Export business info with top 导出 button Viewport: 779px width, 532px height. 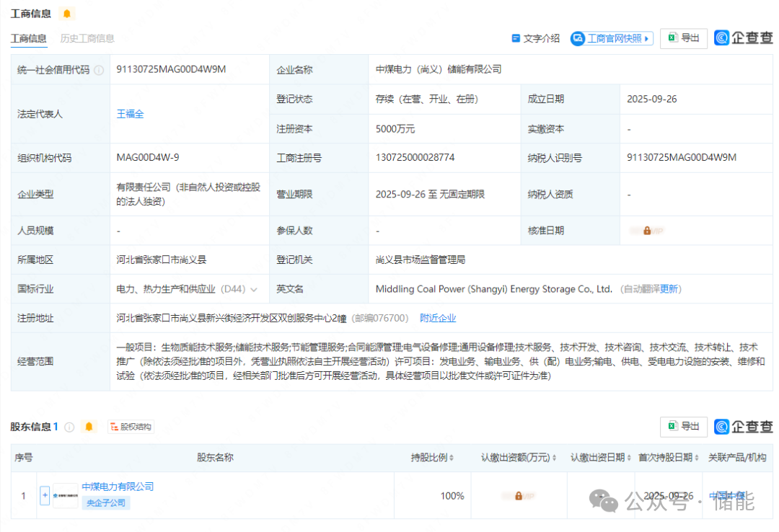(x=683, y=38)
